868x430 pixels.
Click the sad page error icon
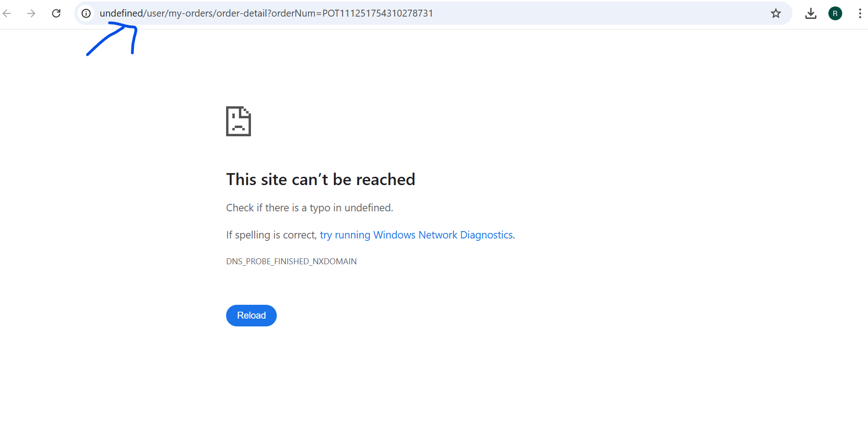239,121
